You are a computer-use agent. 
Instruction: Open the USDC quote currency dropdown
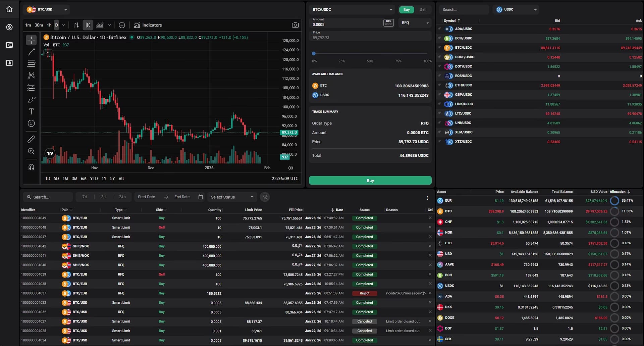tap(516, 9)
